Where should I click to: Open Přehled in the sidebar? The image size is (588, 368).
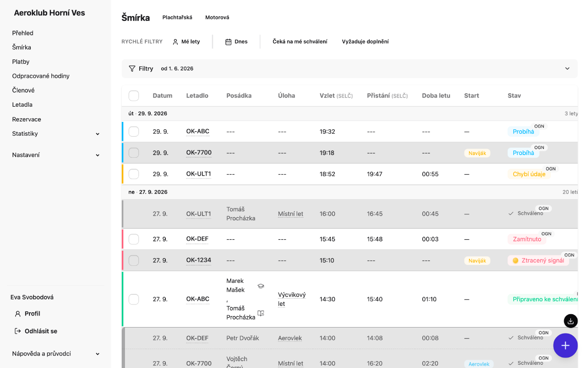pos(23,33)
